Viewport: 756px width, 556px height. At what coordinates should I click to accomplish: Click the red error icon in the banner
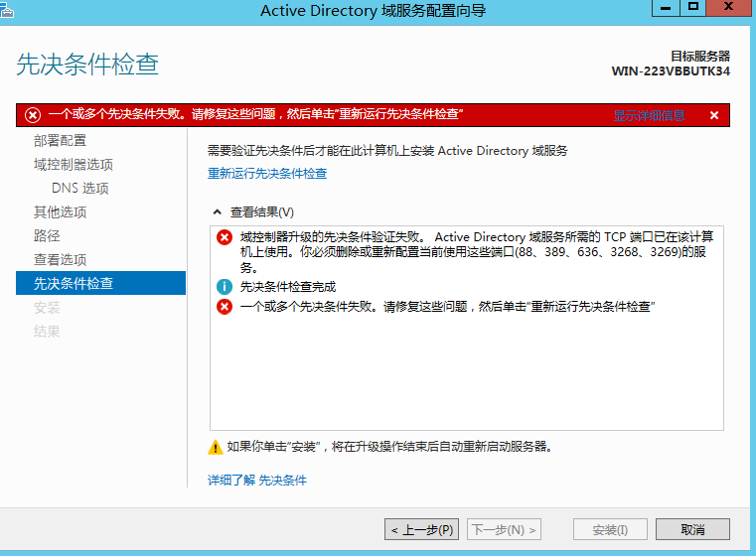(33, 115)
